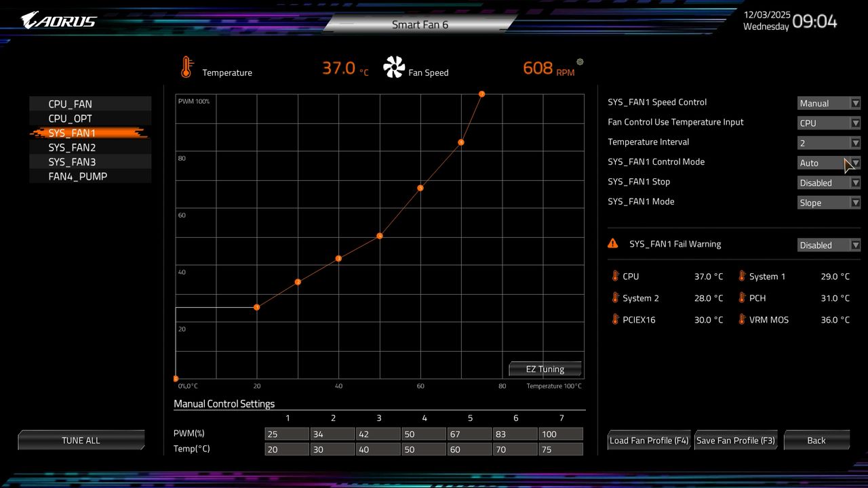Image resolution: width=868 pixels, height=488 pixels.
Task: Click the PCIEX16 thermometer icon
Action: coord(615,319)
